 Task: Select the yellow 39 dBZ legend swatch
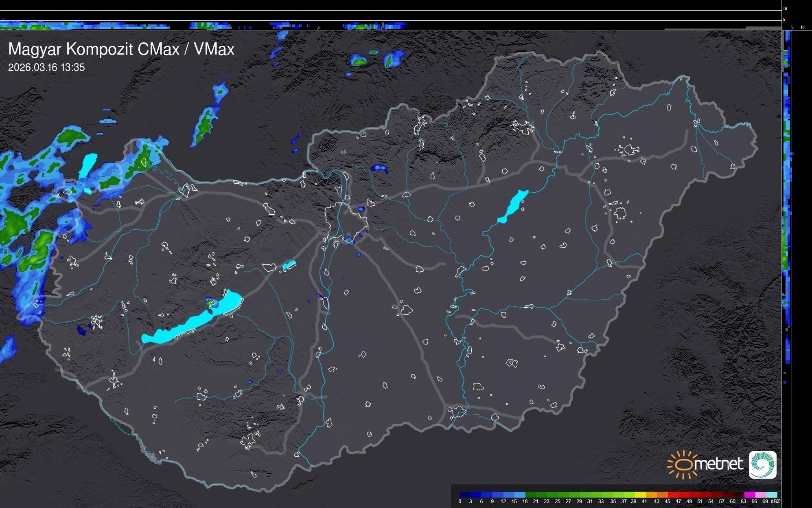click(x=640, y=495)
